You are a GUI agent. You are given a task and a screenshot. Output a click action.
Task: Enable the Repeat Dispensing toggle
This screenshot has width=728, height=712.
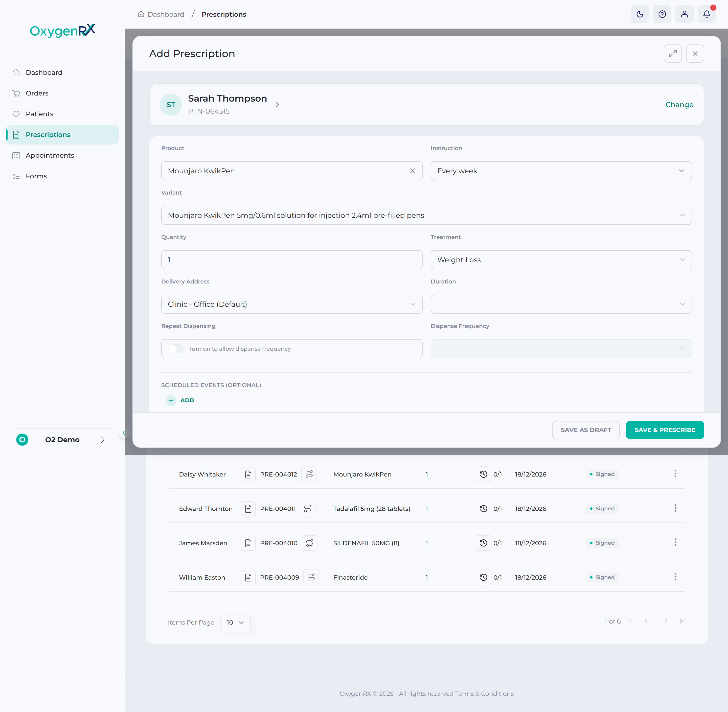click(176, 348)
